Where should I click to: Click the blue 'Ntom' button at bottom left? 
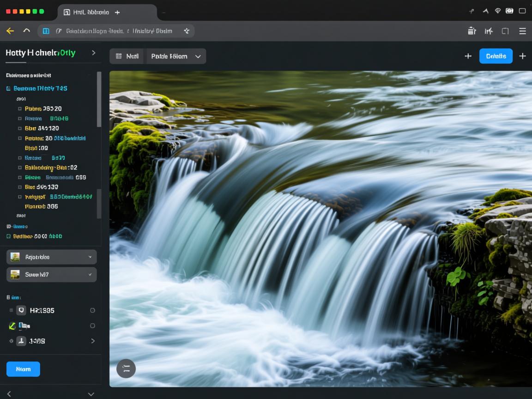pyautogui.click(x=23, y=369)
